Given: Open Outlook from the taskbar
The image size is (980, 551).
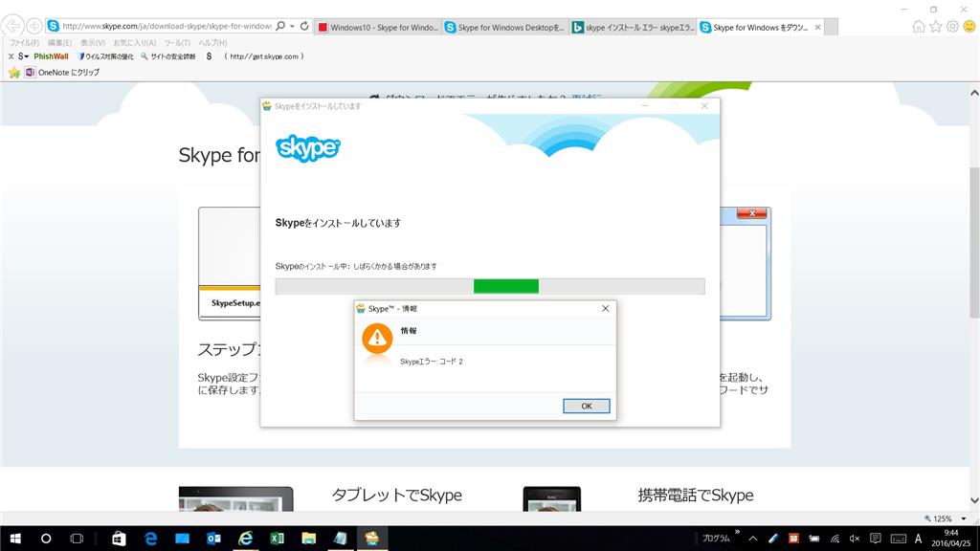Looking at the screenshot, I should tap(213, 539).
